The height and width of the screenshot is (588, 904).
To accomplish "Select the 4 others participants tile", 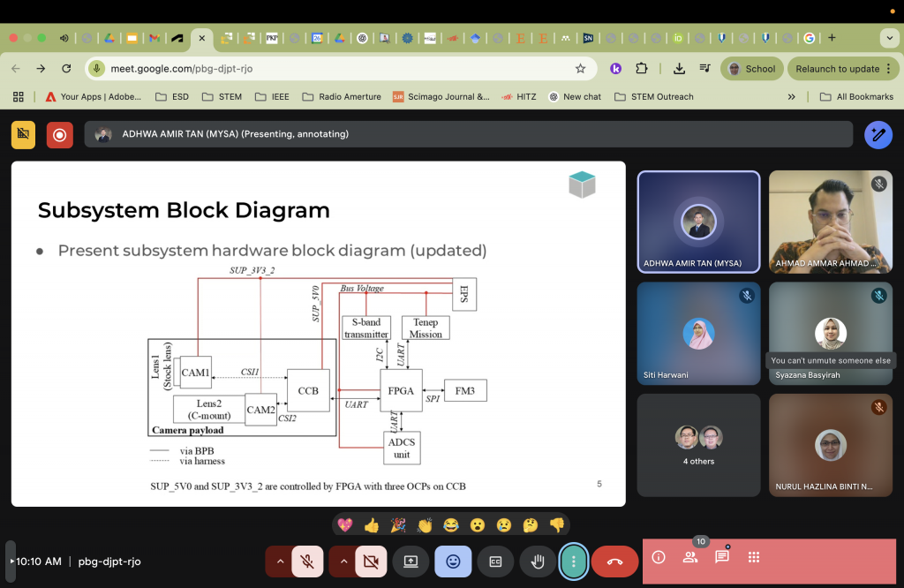I will tap(699, 445).
